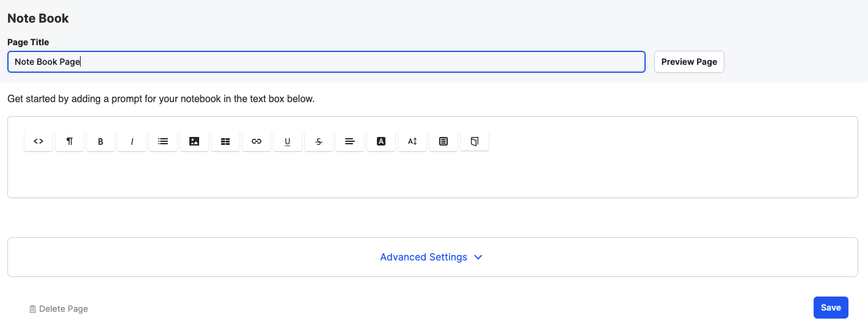
Task: Focus the Page Title input field
Action: [x=326, y=62]
